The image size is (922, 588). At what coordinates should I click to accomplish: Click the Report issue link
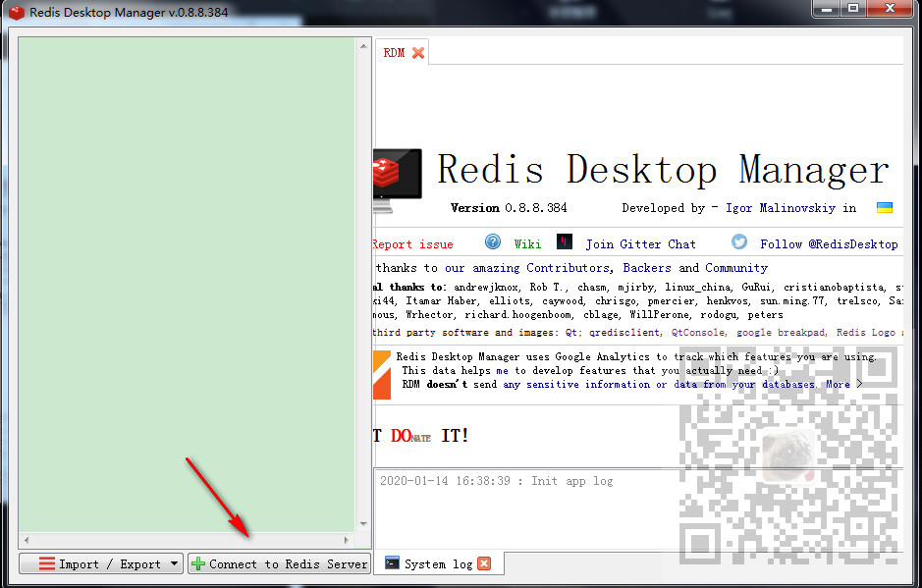point(413,244)
